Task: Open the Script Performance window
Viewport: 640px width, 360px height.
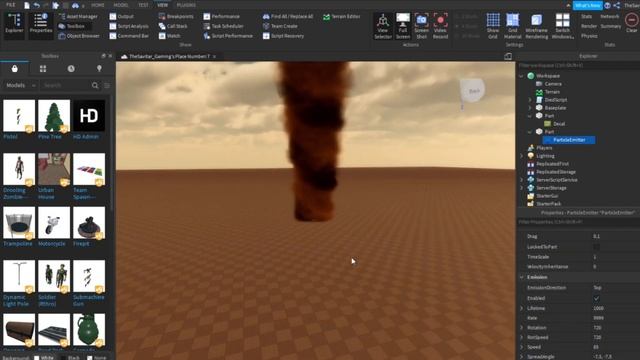Action: pos(228,36)
